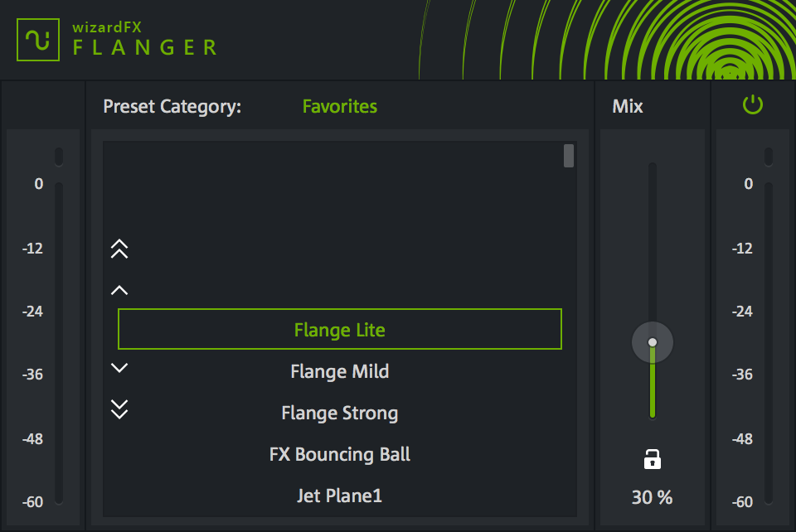The width and height of the screenshot is (796, 532).
Task: Click the FLANGER title text
Action: pos(145,47)
